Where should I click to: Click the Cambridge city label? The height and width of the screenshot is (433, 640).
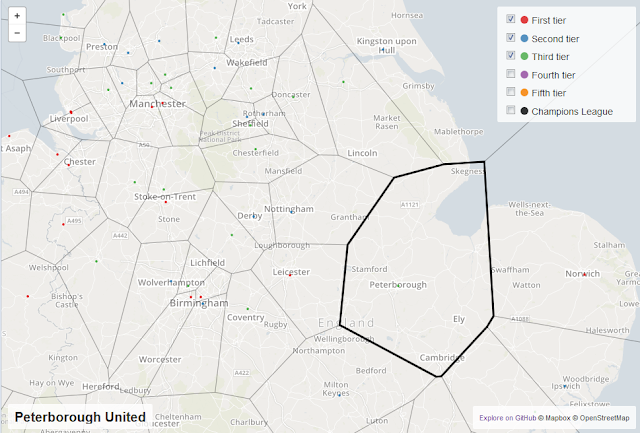pos(442,358)
